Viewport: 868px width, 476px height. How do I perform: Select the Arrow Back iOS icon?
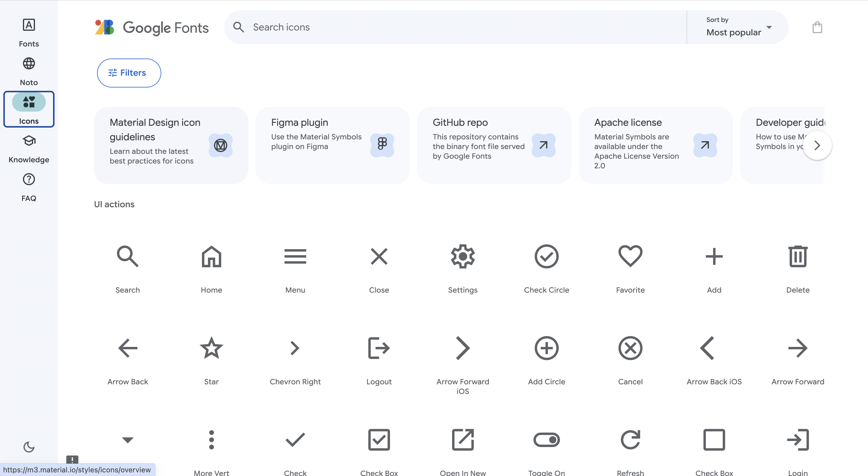click(x=707, y=348)
